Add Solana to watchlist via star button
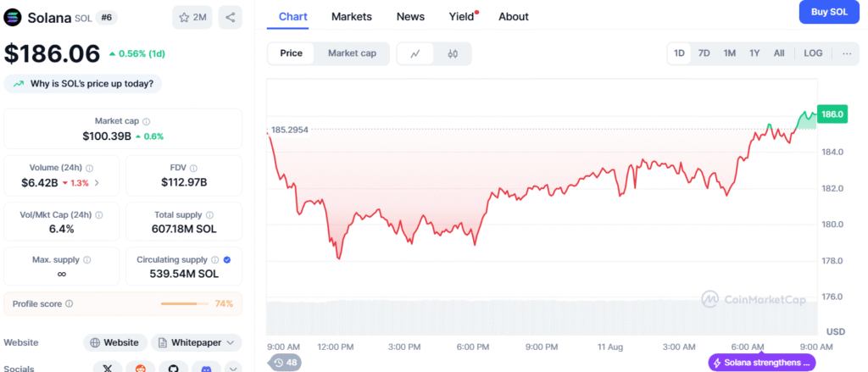This screenshot has width=868, height=372. coord(192,17)
